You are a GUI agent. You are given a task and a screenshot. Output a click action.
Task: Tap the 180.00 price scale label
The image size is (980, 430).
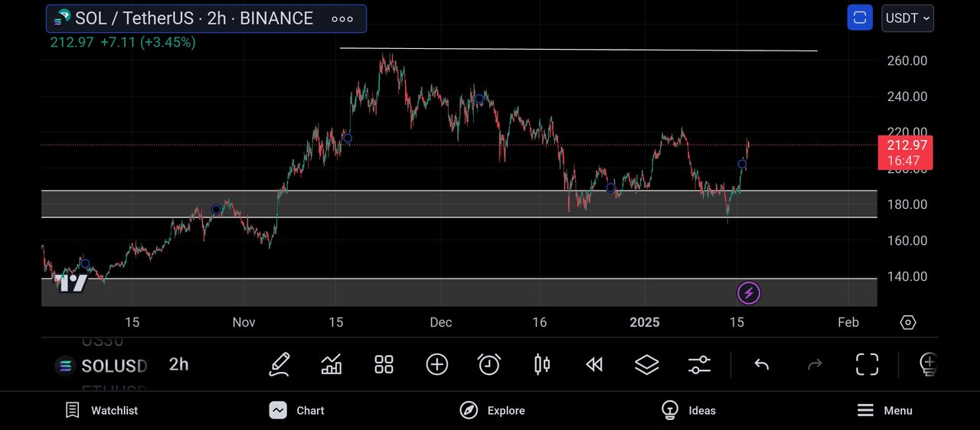(x=906, y=204)
